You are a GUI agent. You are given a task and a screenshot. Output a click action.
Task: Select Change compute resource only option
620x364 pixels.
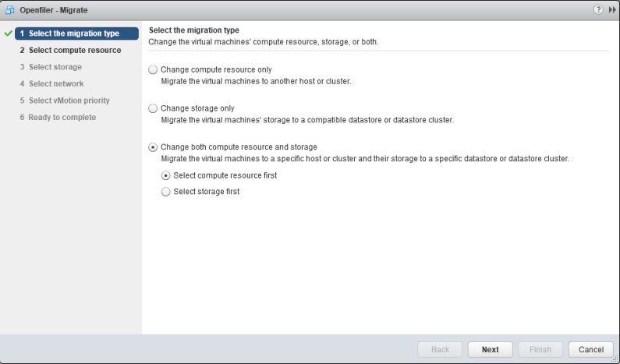click(153, 69)
